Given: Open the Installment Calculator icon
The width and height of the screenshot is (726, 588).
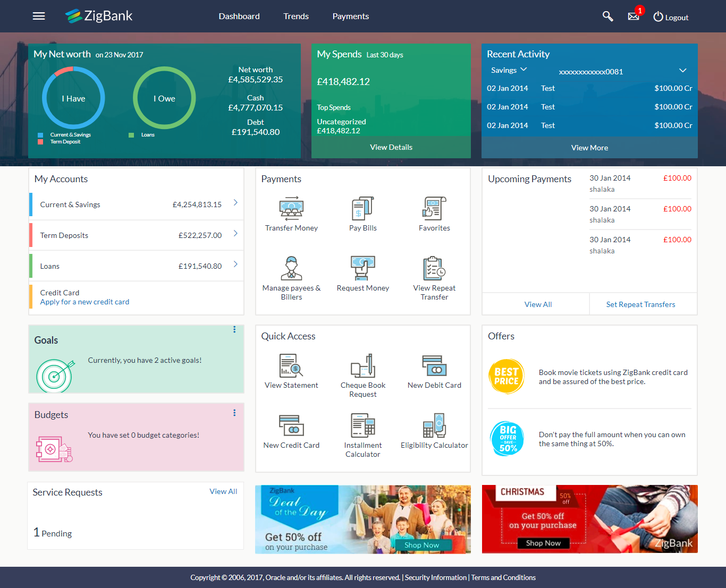Looking at the screenshot, I should point(363,425).
